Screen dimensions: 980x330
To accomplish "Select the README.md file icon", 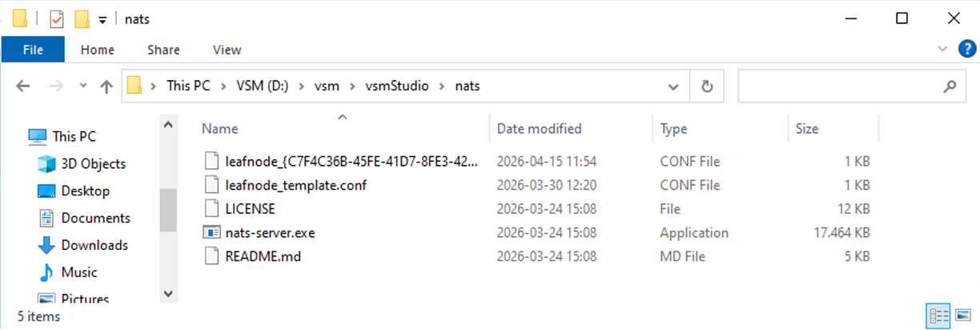I will [211, 257].
